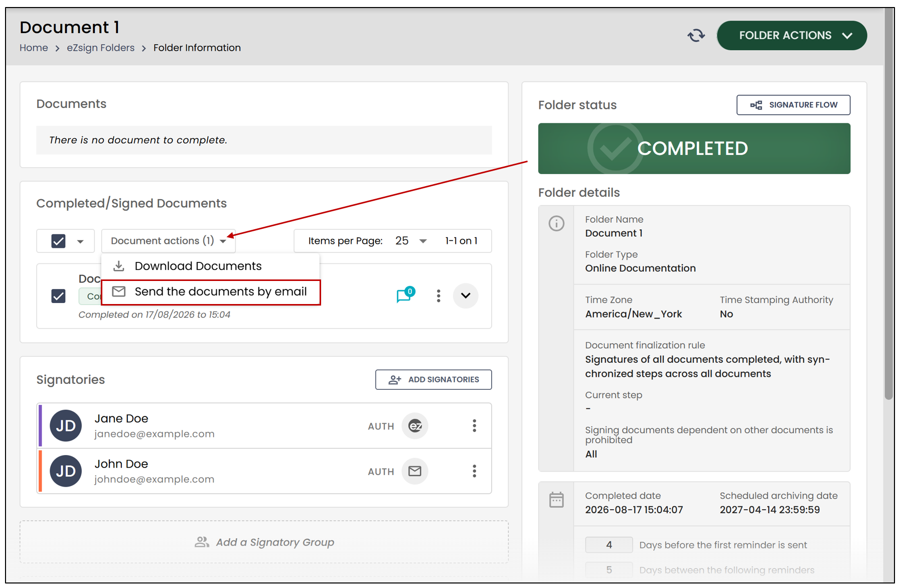The image size is (898, 588).
Task: Select Send the documents by email
Action: (211, 292)
